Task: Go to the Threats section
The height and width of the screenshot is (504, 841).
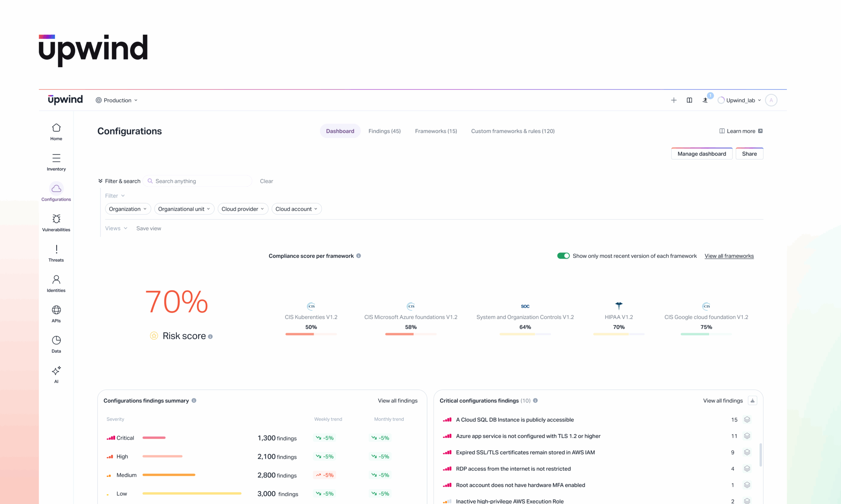Action: tap(56, 253)
